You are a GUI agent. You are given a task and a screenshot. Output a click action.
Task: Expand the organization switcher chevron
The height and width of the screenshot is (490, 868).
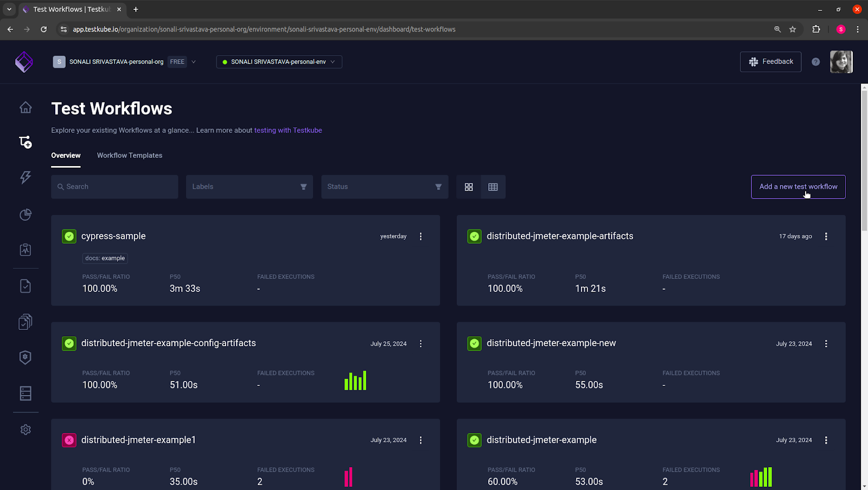(194, 62)
